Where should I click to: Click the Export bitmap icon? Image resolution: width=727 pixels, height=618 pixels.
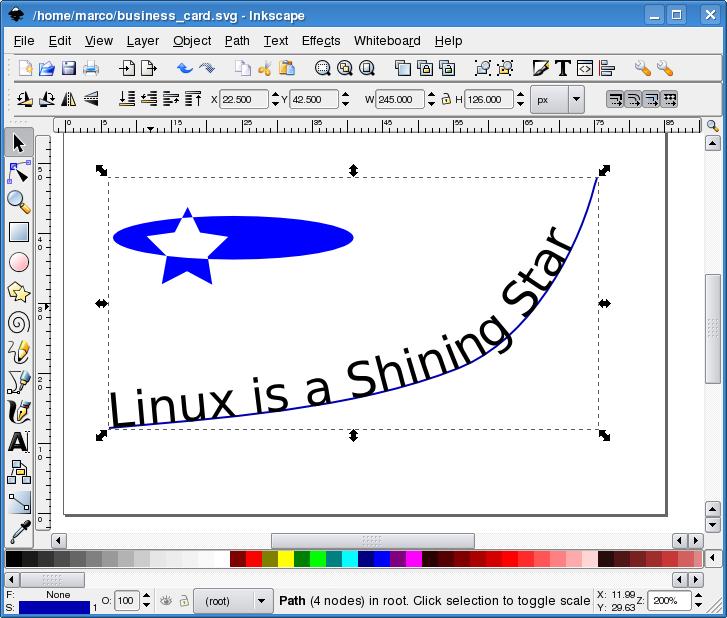tap(148, 69)
